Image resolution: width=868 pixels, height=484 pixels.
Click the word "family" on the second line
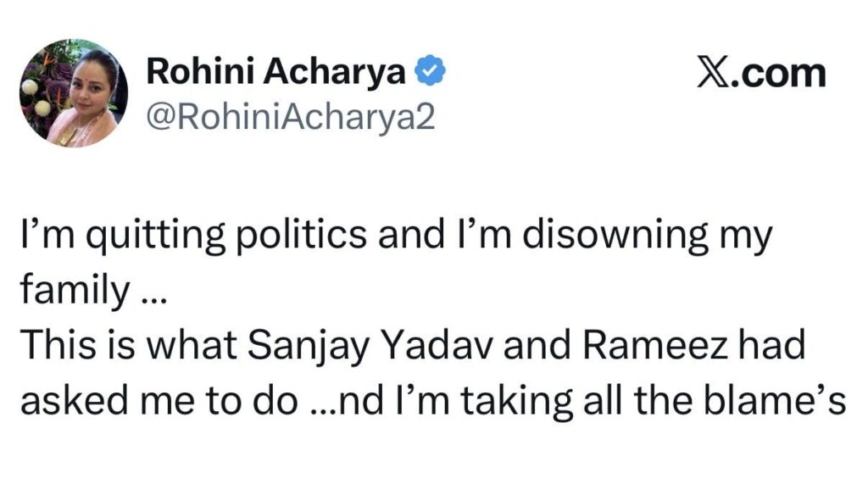tap(71, 291)
